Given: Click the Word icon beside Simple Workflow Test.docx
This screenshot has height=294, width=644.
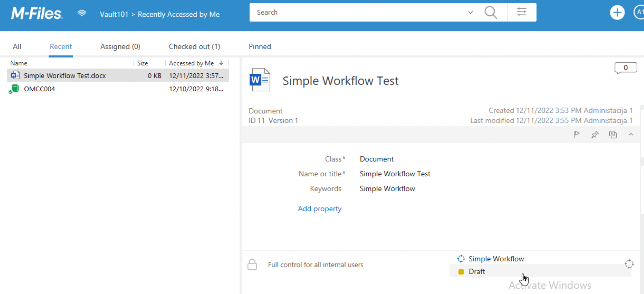Looking at the screenshot, I should [15, 75].
